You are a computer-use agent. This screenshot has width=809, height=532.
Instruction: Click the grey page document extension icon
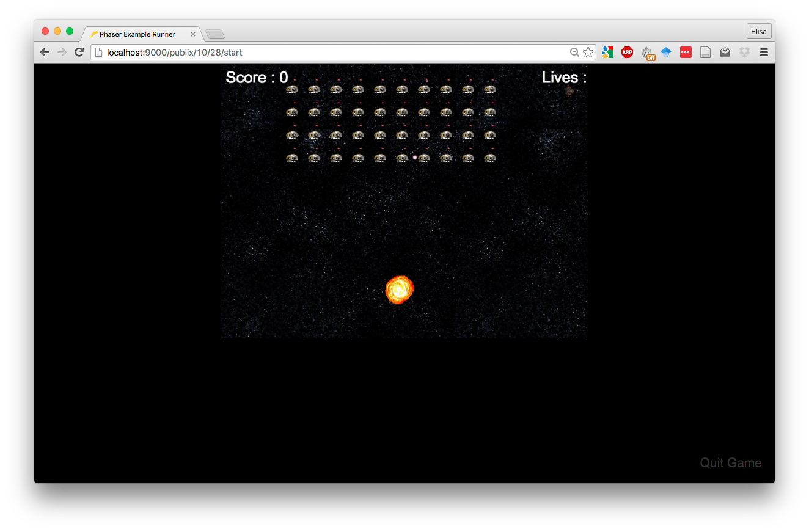705,53
